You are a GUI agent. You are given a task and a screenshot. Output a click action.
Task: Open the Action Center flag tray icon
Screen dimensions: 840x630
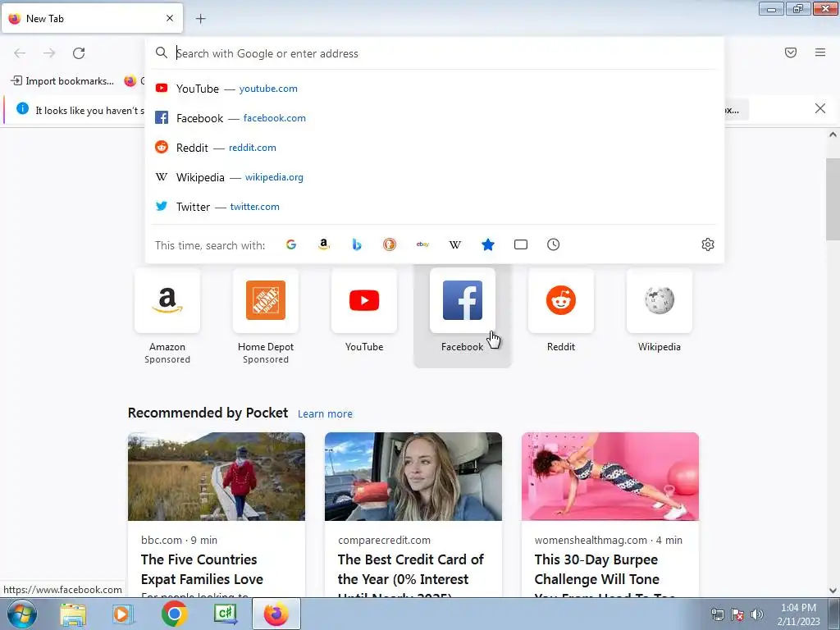pyautogui.click(x=737, y=614)
